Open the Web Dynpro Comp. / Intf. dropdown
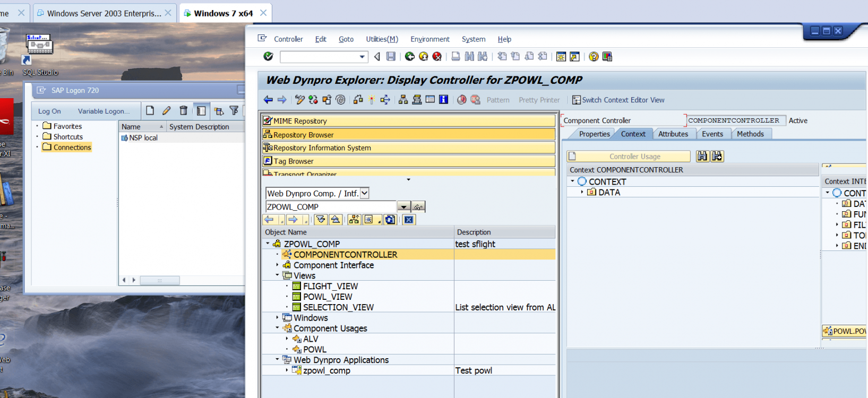Viewport: 868px width, 398px height. pos(365,193)
